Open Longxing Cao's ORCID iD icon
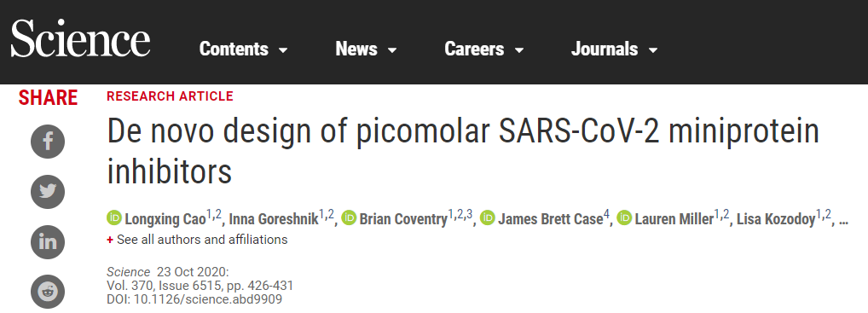 tap(114, 217)
